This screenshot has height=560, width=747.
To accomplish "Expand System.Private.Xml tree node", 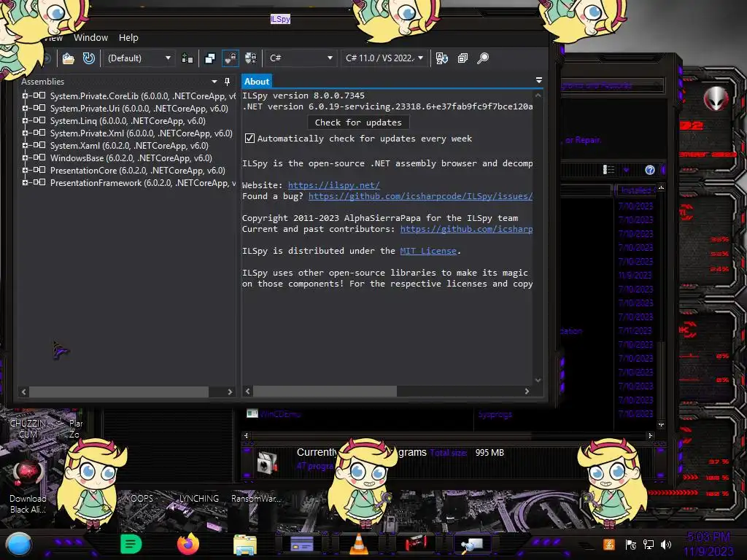I will [x=25, y=133].
